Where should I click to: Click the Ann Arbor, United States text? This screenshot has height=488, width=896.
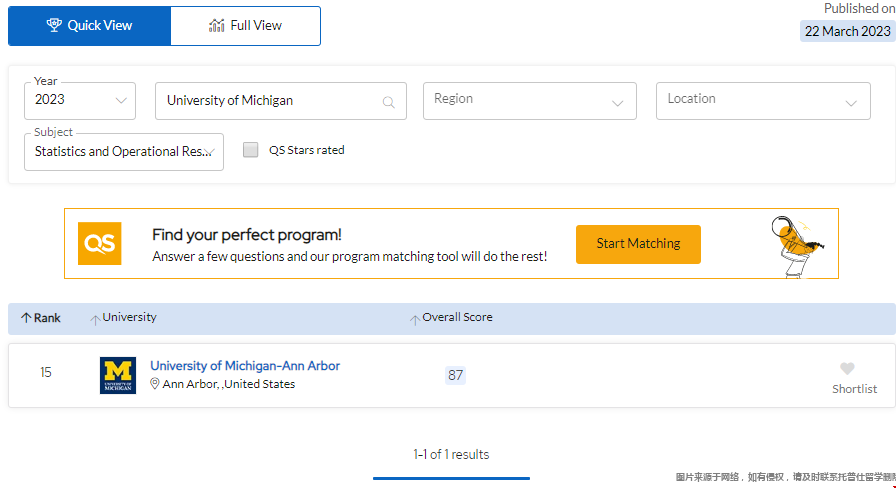pos(229,384)
